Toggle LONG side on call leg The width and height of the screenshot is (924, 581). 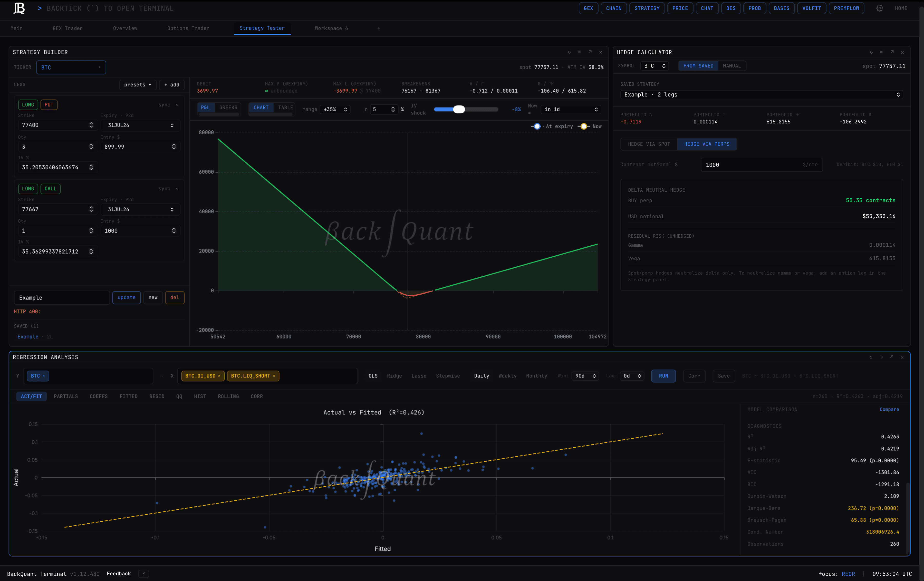tap(28, 189)
